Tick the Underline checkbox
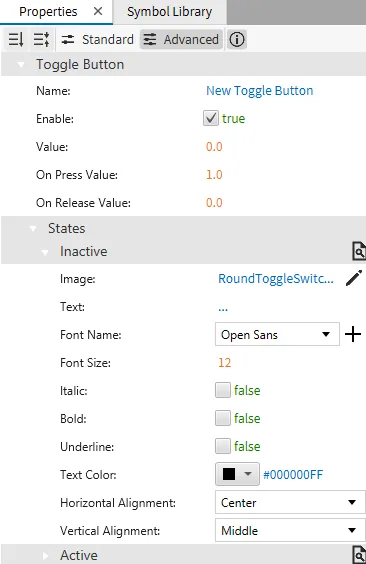 223,446
